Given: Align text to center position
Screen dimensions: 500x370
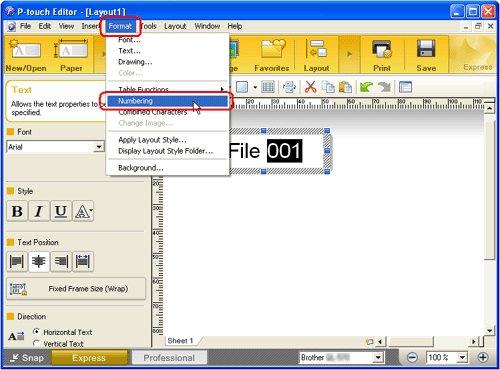Looking at the screenshot, I should [x=39, y=262].
